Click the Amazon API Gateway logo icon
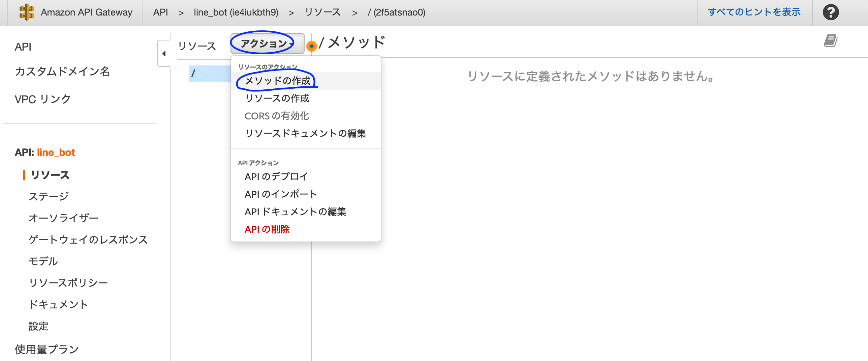Image resolution: width=868 pixels, height=361 pixels. (x=27, y=12)
